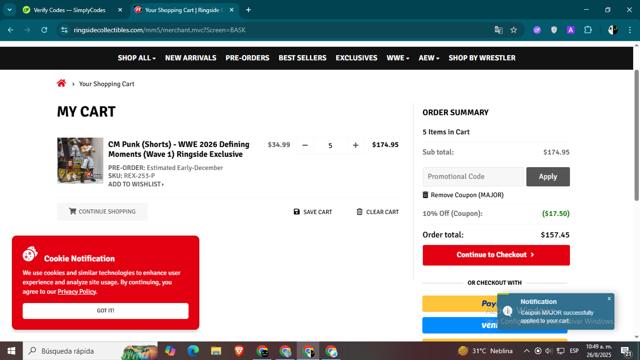Click CLEAR CART link
The width and height of the screenshot is (640, 360).
click(382, 212)
